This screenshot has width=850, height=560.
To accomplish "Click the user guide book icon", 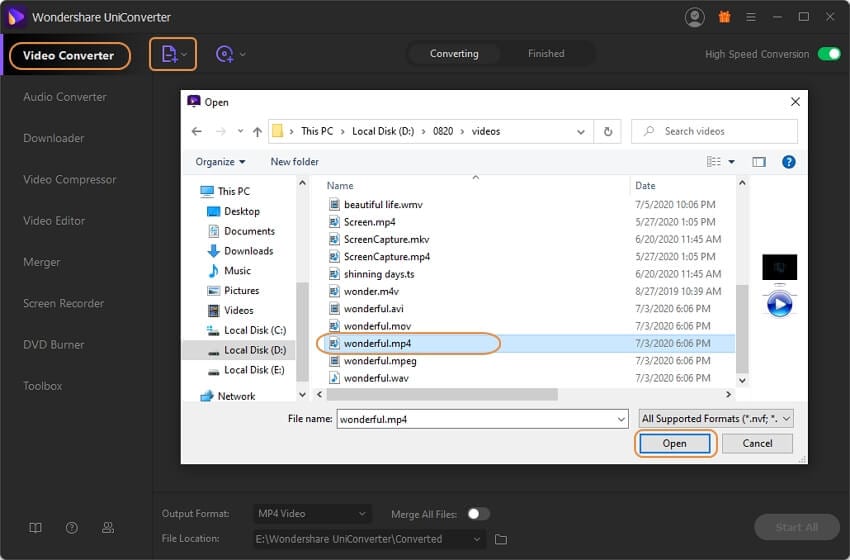I will (35, 527).
